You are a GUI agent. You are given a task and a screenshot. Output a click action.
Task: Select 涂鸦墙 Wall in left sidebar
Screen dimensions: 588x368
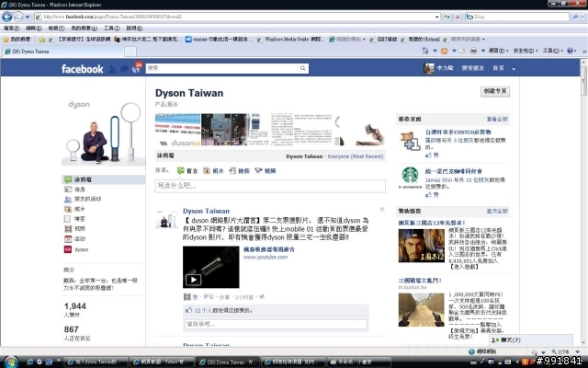(x=104, y=179)
